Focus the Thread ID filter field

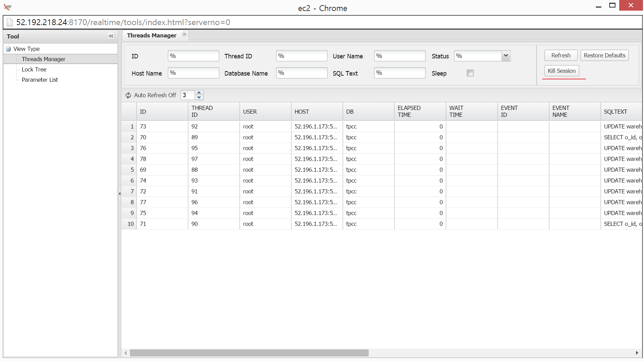coord(302,56)
